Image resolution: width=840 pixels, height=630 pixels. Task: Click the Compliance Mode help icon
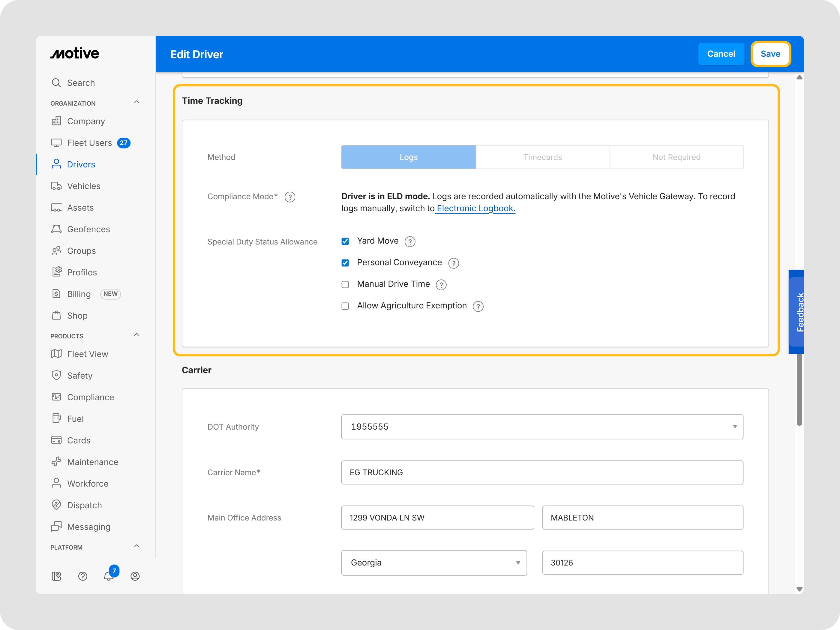tap(290, 197)
